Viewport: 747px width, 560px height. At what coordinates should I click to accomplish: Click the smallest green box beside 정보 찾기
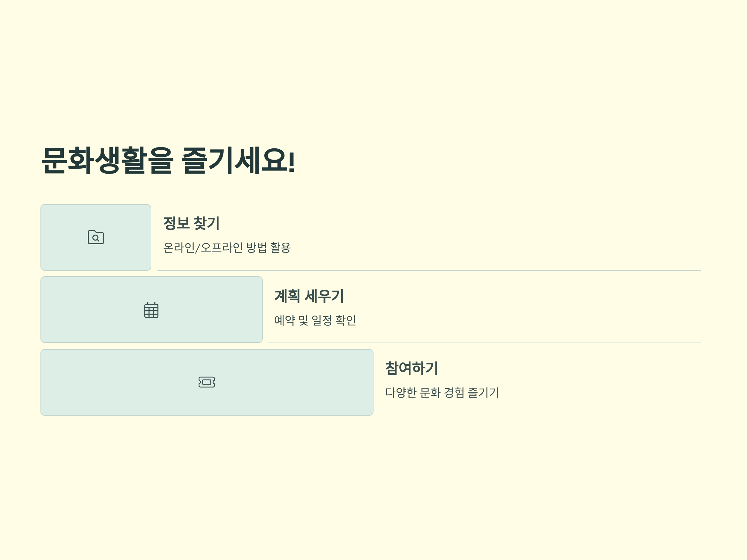pos(96,237)
